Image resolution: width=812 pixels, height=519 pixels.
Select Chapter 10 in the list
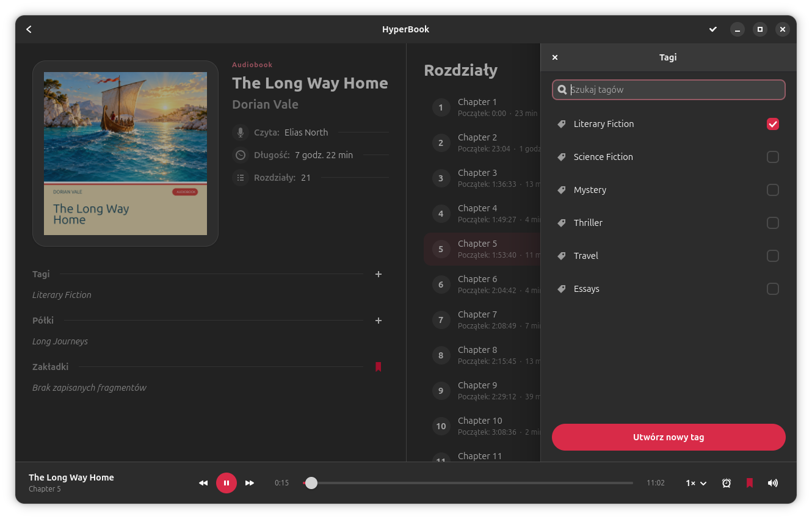pos(482,426)
